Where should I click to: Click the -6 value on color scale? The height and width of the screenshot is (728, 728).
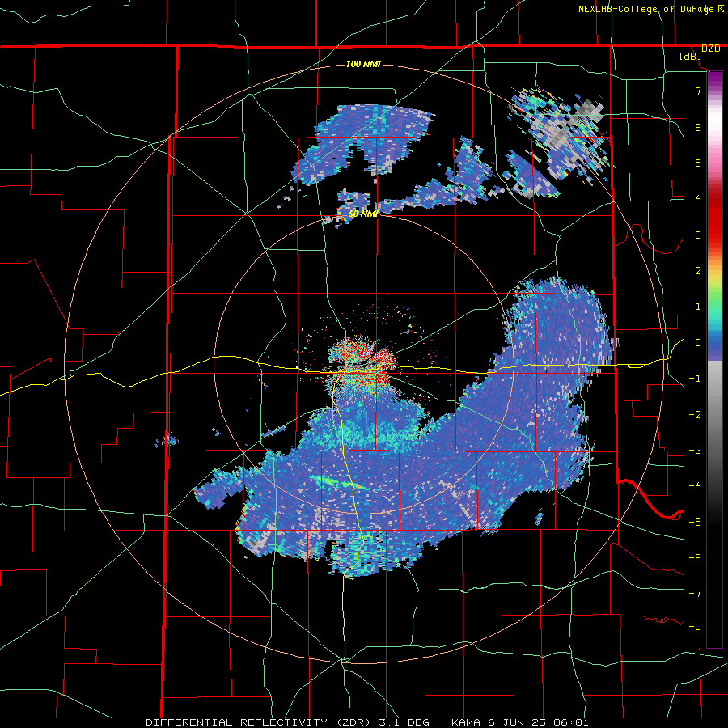pyautogui.click(x=695, y=558)
